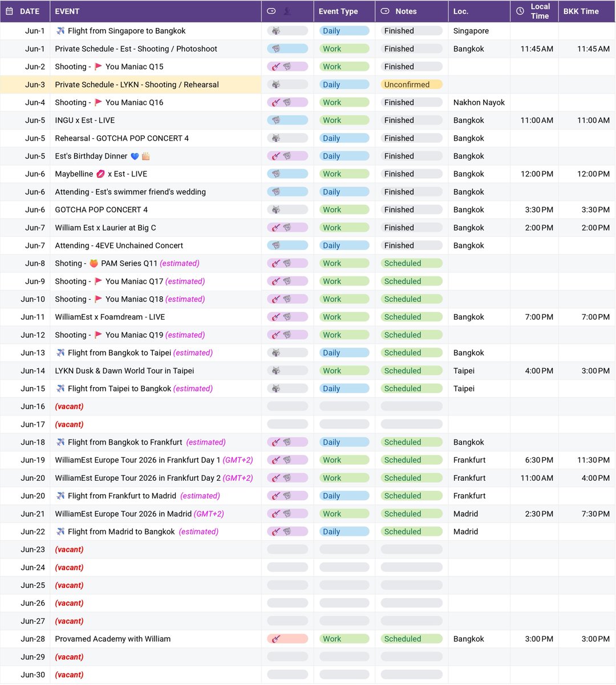This screenshot has width=616, height=685.
Task: Open the empty event type pill for Jun-16
Action: point(344,406)
